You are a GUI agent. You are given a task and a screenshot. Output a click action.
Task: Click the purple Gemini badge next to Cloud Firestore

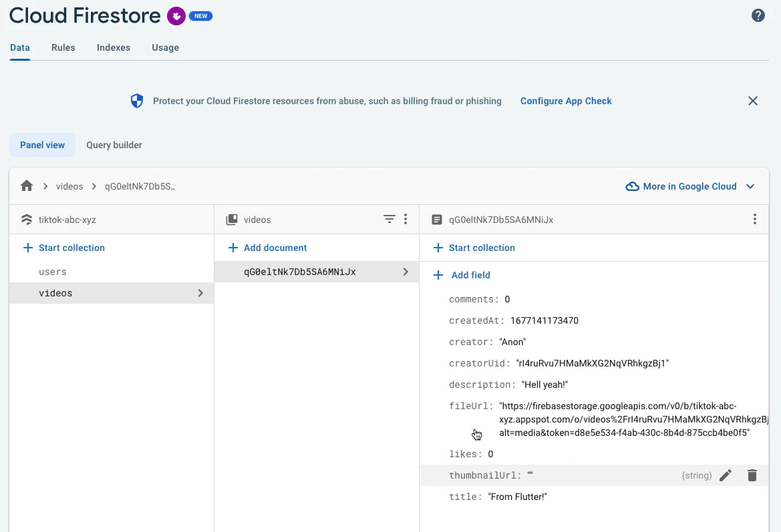(176, 16)
